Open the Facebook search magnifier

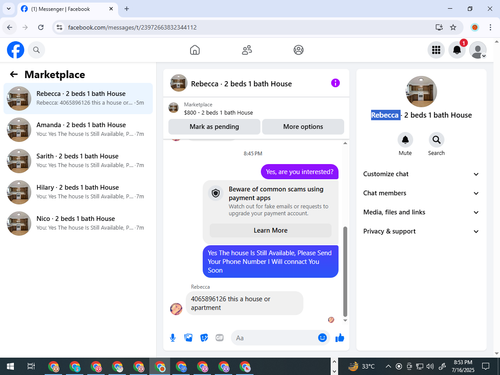click(x=36, y=50)
